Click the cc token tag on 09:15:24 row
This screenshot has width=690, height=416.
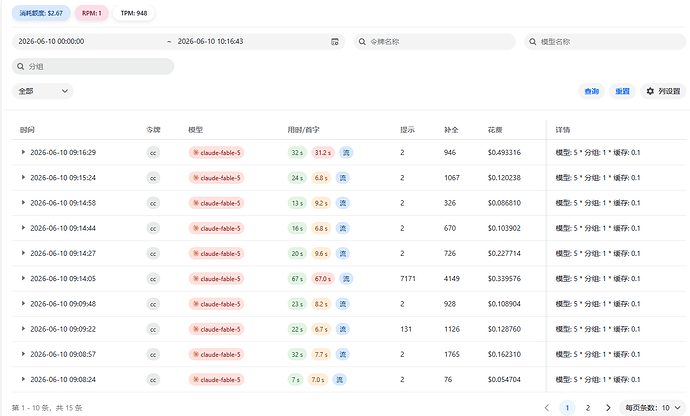[x=153, y=178]
